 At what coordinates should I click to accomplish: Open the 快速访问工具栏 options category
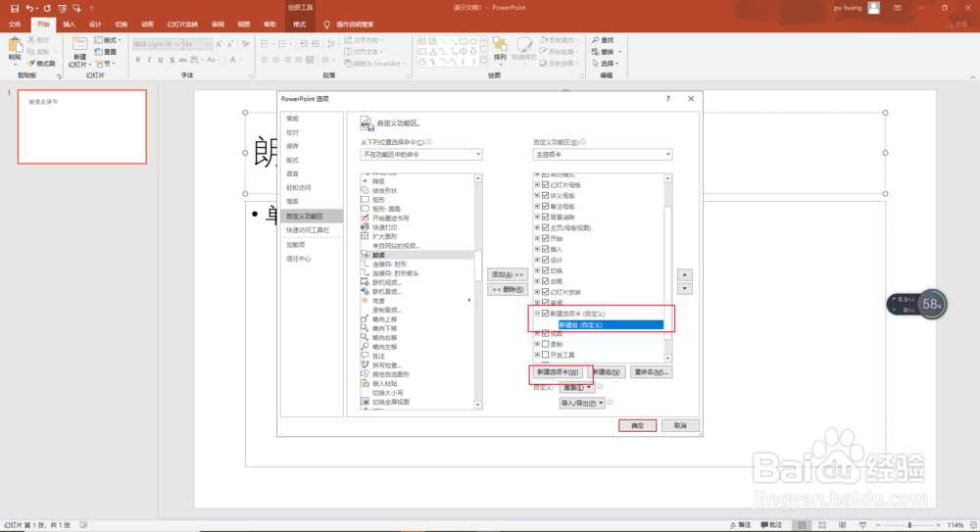(312, 230)
